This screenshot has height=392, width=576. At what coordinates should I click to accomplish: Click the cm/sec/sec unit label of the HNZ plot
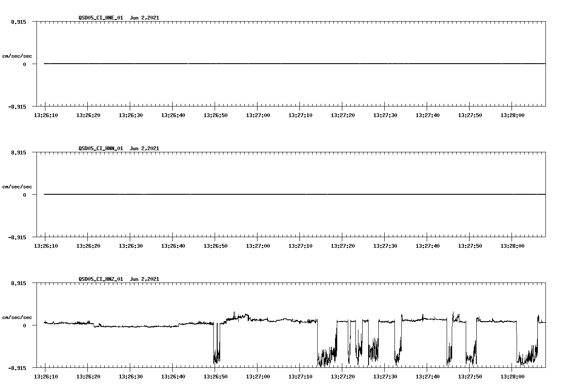(17, 317)
